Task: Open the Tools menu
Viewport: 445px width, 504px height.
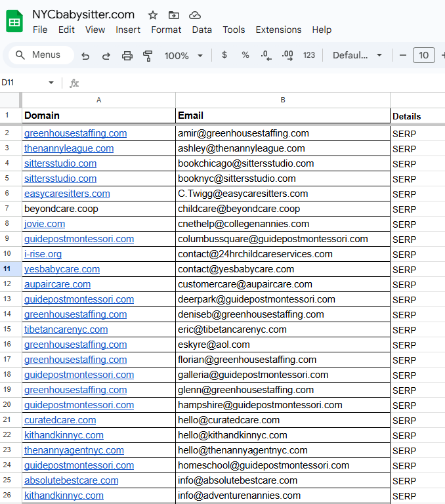Action: (234, 30)
